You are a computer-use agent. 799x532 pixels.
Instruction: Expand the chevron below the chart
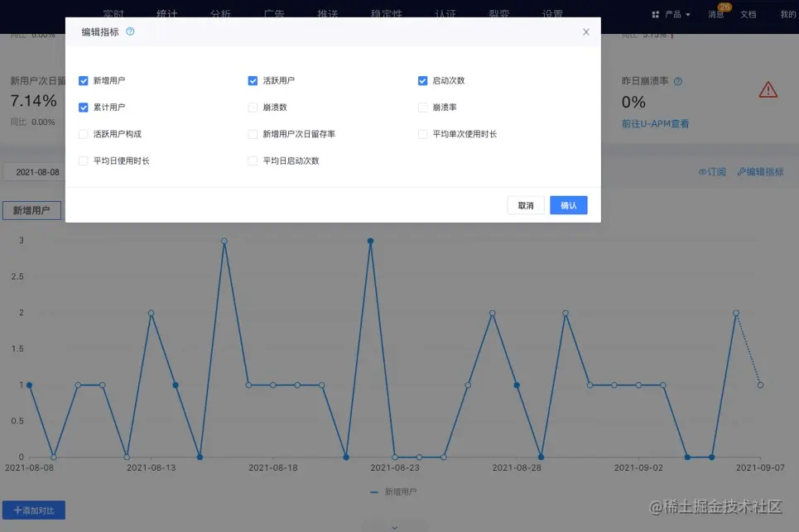(x=394, y=527)
